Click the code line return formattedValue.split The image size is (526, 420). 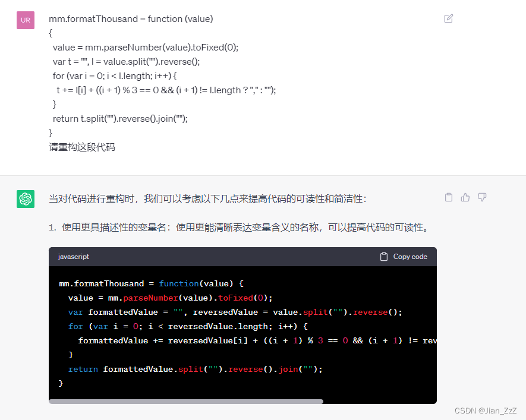point(195,370)
